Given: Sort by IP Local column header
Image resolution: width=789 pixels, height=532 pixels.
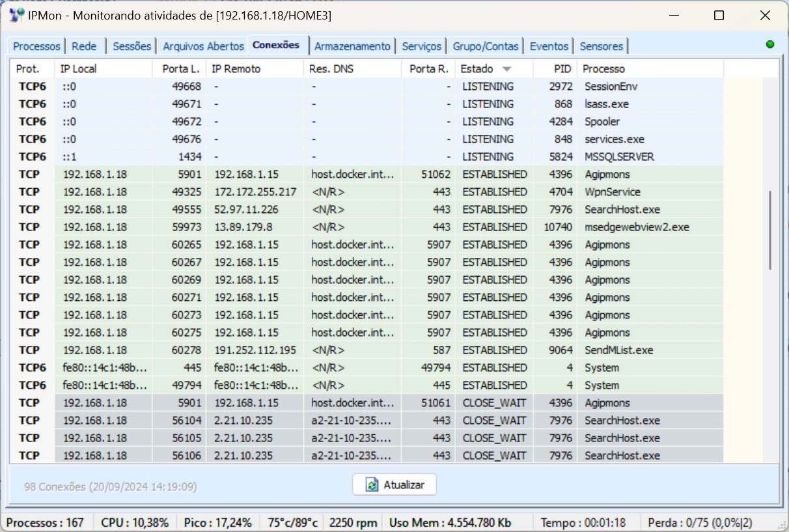Looking at the screenshot, I should [104, 68].
